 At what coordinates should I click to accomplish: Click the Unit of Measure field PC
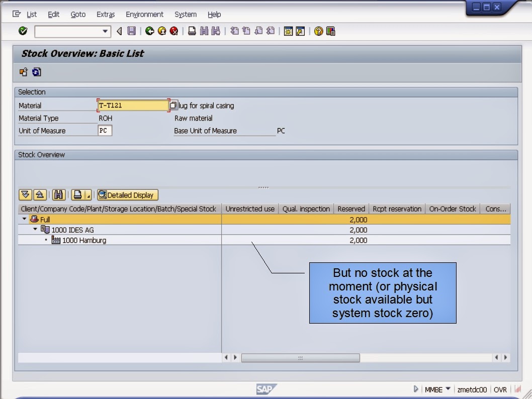coord(105,131)
